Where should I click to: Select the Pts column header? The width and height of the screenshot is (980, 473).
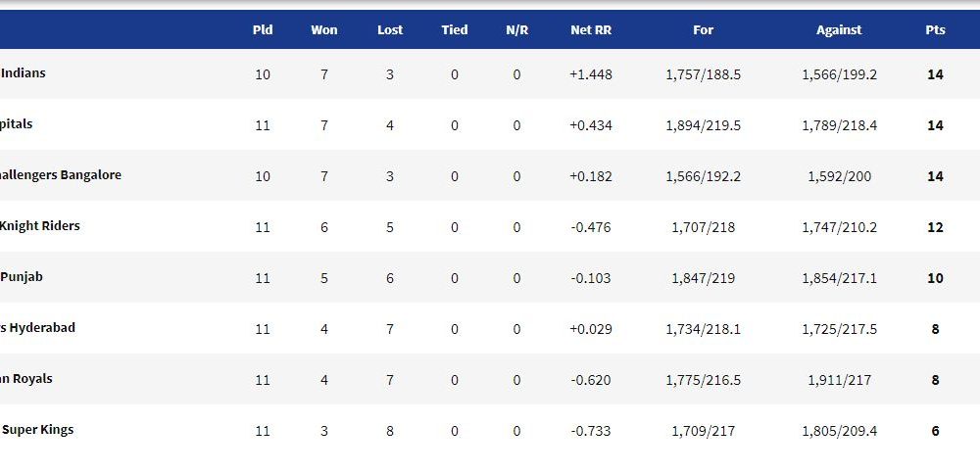(935, 29)
